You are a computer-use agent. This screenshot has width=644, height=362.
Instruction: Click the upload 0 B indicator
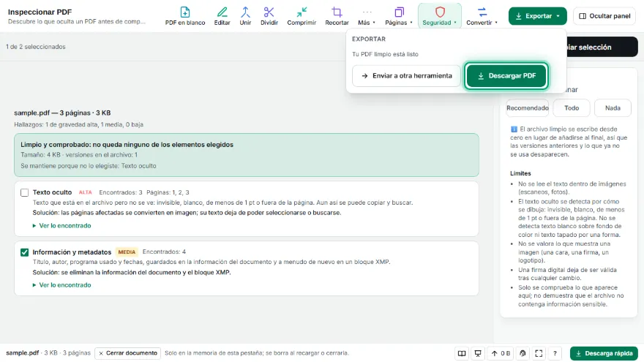click(501, 353)
